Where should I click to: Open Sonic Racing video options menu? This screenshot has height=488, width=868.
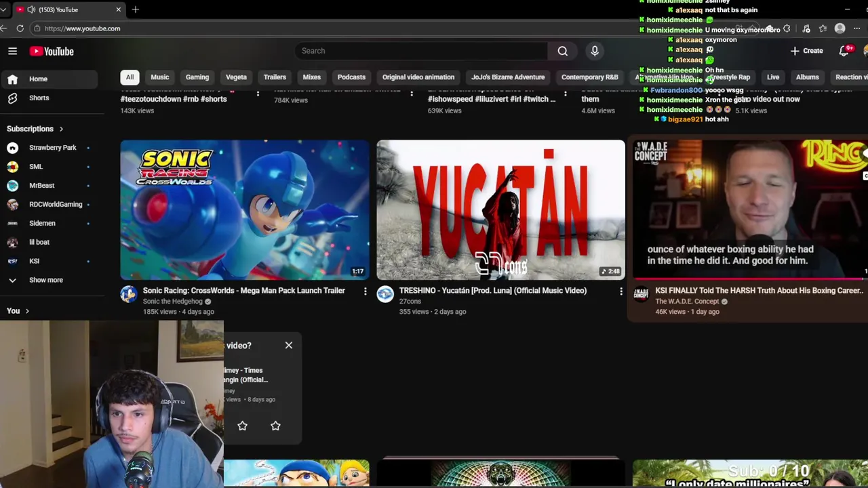point(365,291)
